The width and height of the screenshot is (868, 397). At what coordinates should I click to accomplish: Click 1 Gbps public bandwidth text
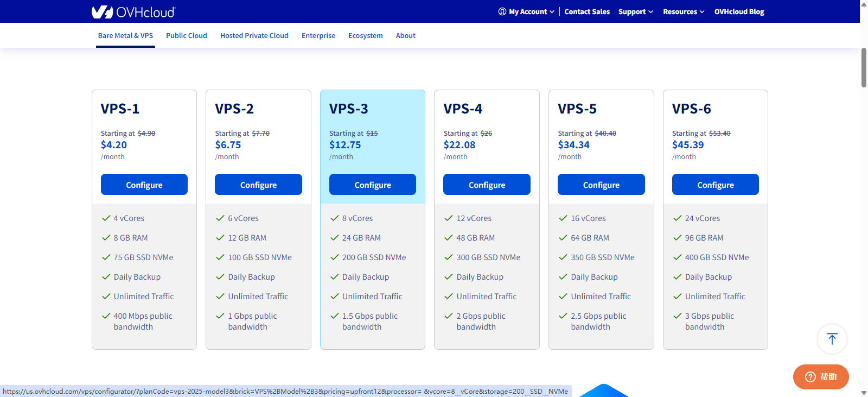[252, 322]
